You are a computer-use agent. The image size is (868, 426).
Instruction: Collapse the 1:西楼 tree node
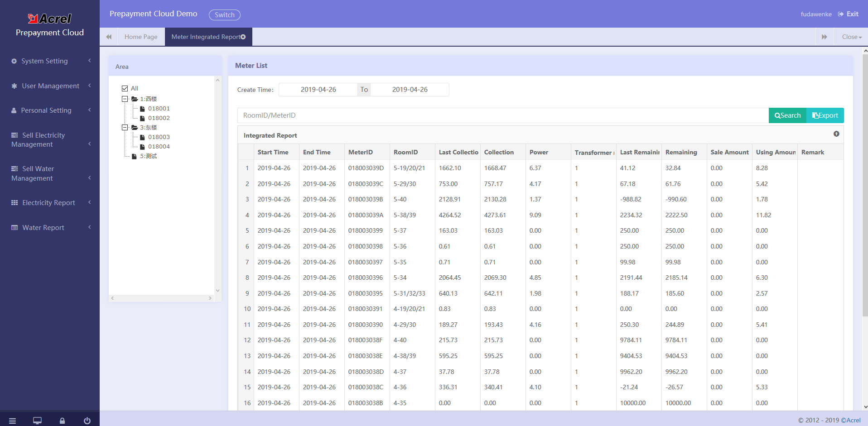click(x=125, y=99)
